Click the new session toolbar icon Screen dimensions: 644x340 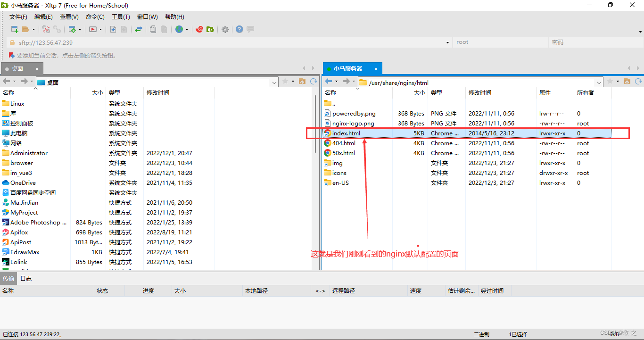click(x=15, y=29)
